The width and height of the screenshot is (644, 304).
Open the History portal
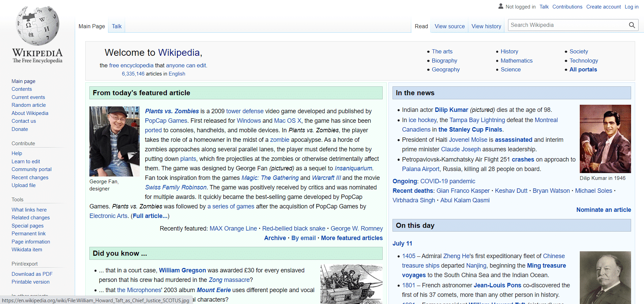click(509, 51)
